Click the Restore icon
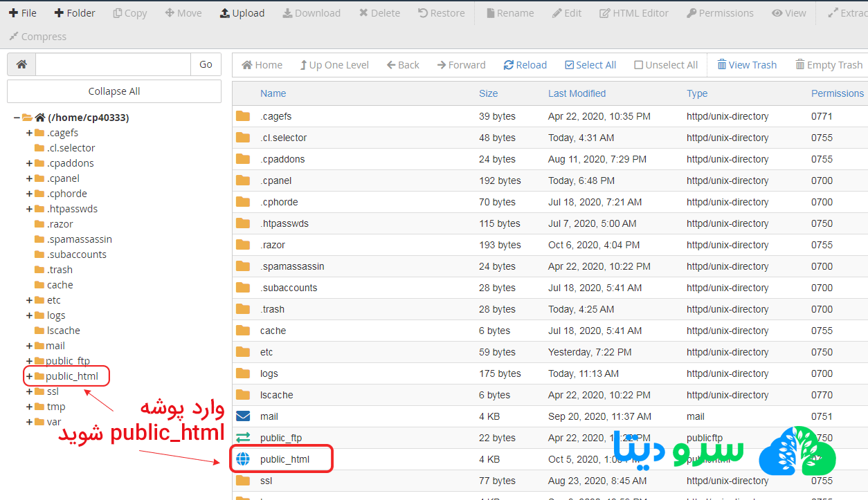Image resolution: width=868 pixels, height=500 pixels. click(x=441, y=12)
